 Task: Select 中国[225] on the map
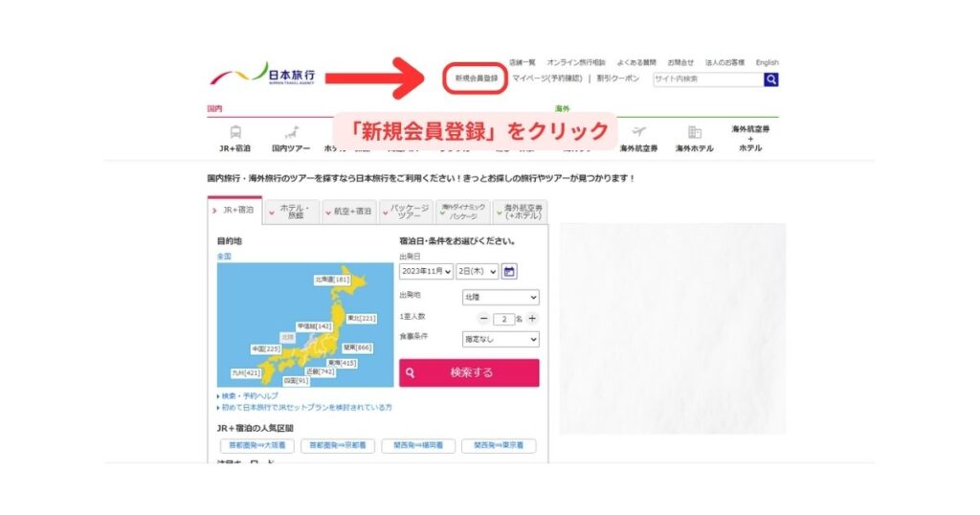point(266,348)
